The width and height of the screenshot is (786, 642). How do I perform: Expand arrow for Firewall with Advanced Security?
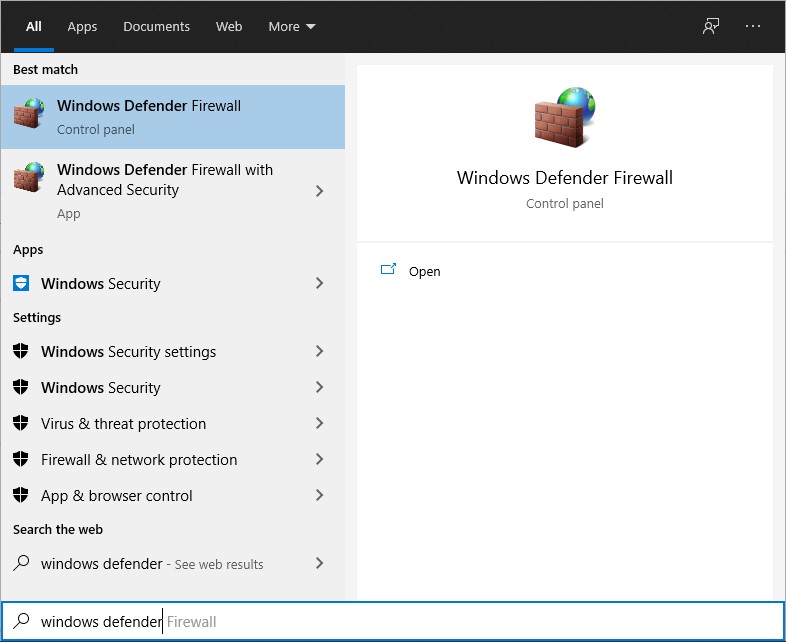(x=319, y=191)
